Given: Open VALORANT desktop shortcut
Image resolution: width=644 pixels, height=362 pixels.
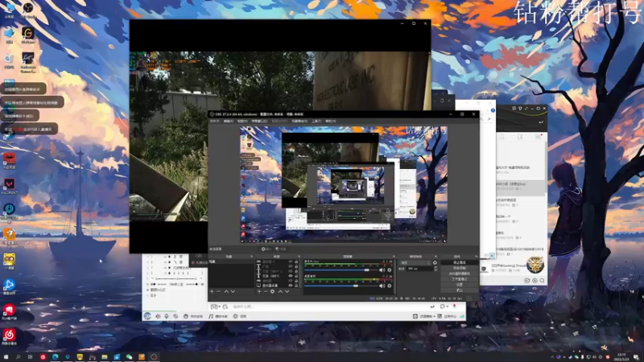Looking at the screenshot, I should pos(9,186).
